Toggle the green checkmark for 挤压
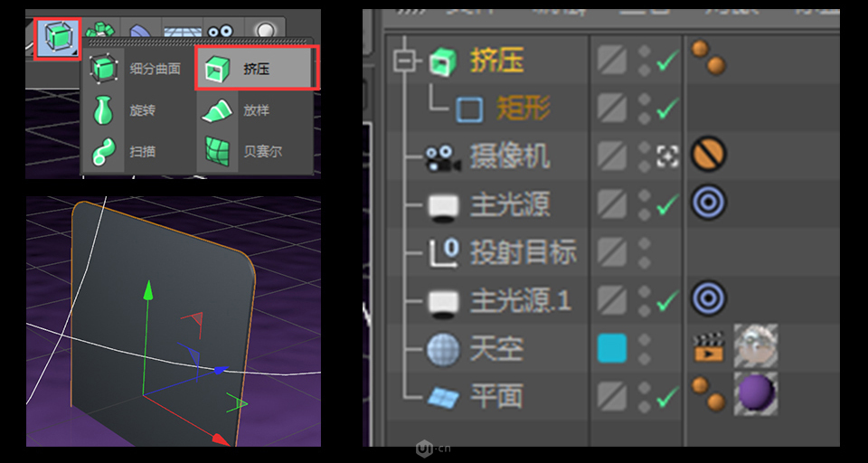 pyautogui.click(x=668, y=61)
